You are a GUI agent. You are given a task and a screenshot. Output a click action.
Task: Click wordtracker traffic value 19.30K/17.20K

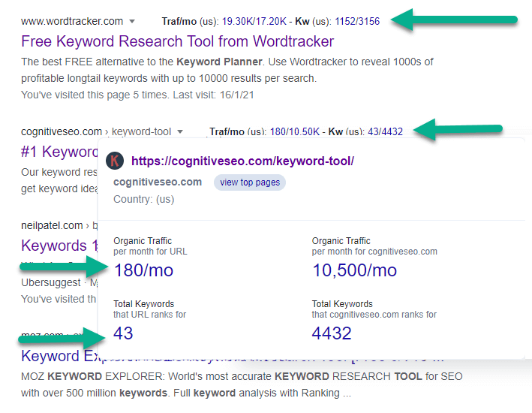click(x=254, y=21)
